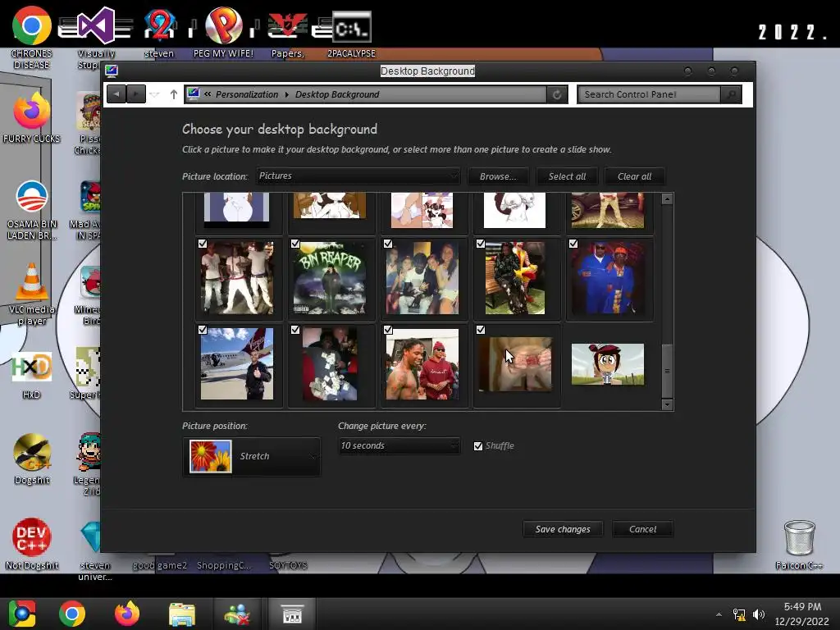Image resolution: width=840 pixels, height=630 pixels.
Task: Go back using the Back arrow button
Action: pos(116,94)
